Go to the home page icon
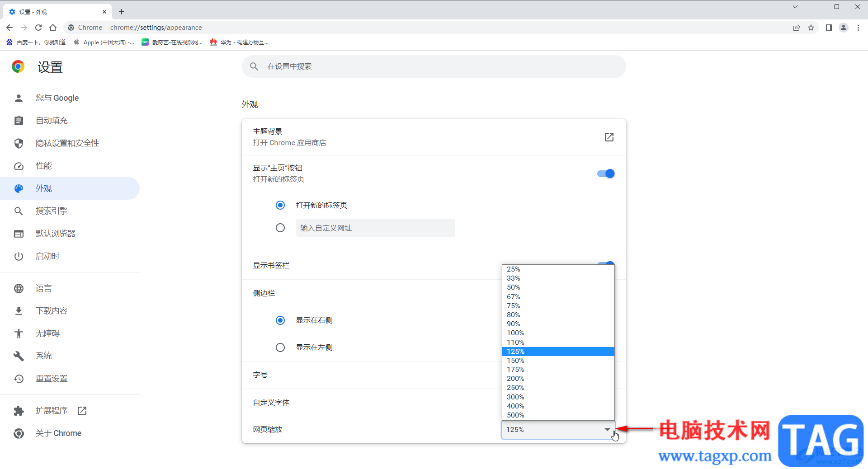868x469 pixels. coord(53,28)
